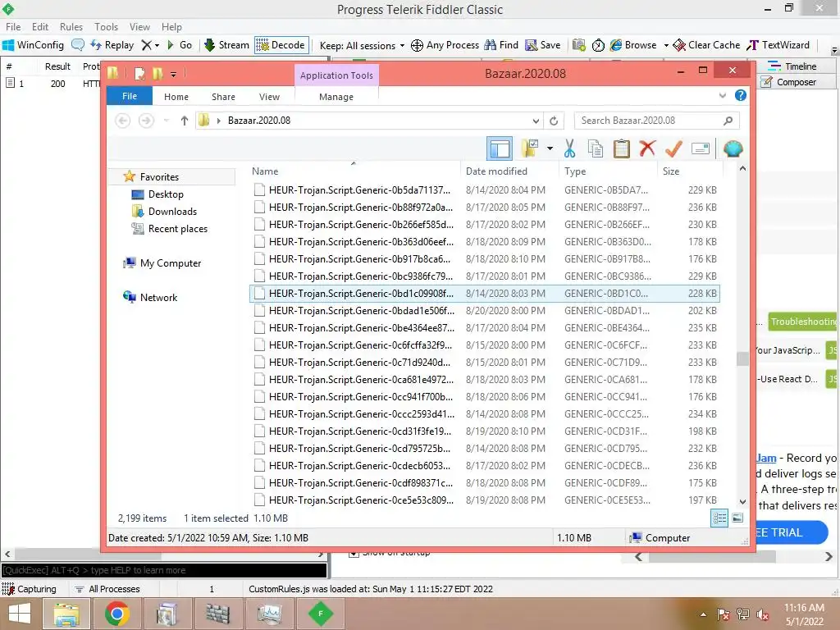Select Network in navigation pane
Image resolution: width=840 pixels, height=630 pixels.
coord(158,297)
